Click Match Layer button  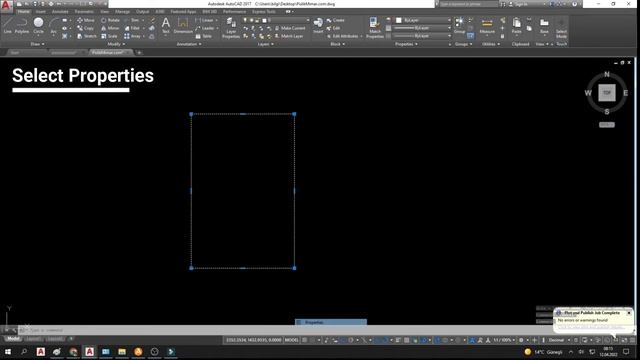tap(289, 36)
